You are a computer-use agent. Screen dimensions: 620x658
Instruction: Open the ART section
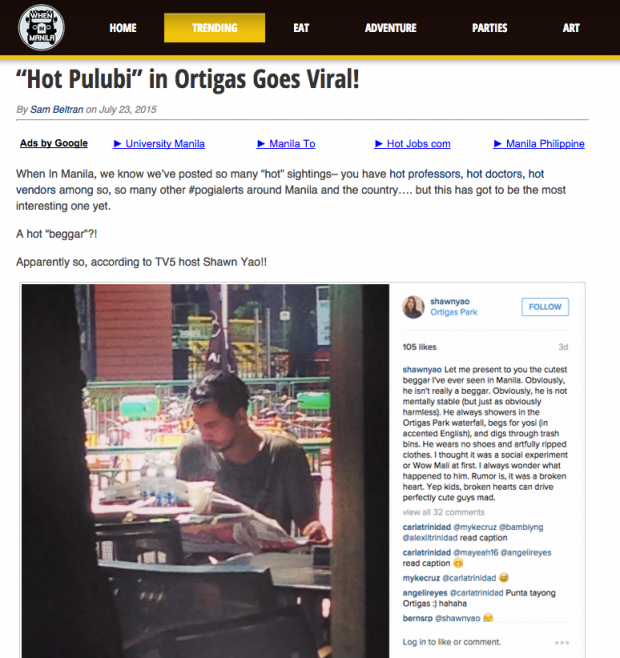(571, 28)
